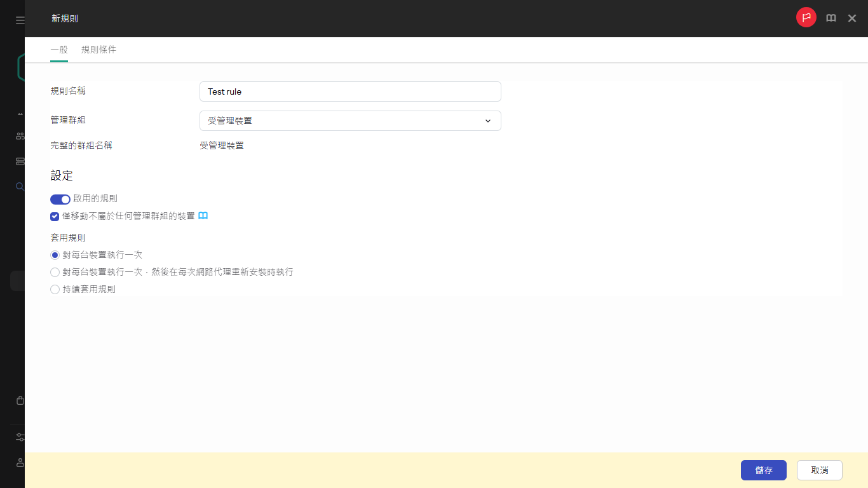Screen dimensions: 868x488
Task: Click the 取消 button
Action: (x=819, y=470)
